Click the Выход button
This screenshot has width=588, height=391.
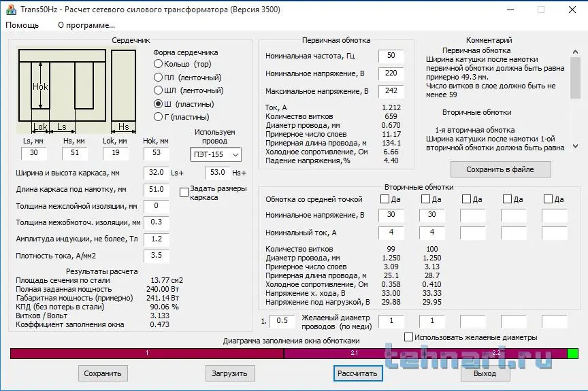pos(485,373)
